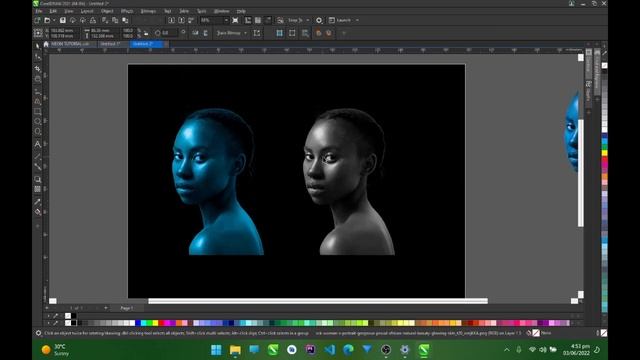Pick the blue swatch in bottom palette
The image size is (640, 360).
(x=138, y=323)
